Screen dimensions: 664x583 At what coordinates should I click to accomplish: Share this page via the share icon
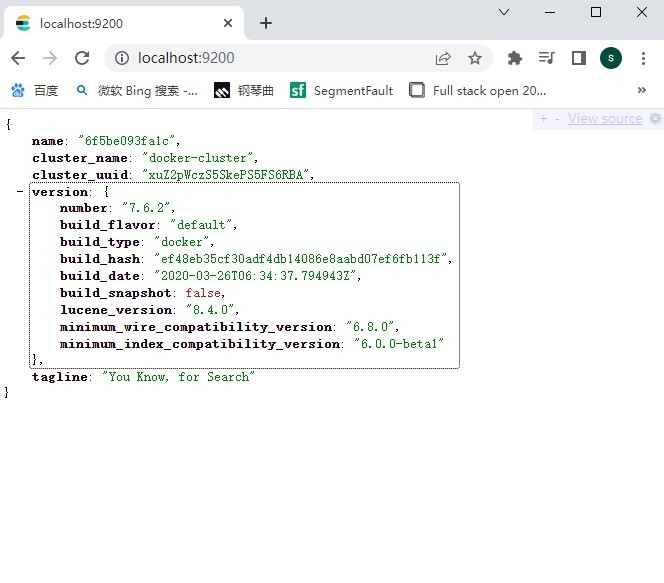coord(443,58)
